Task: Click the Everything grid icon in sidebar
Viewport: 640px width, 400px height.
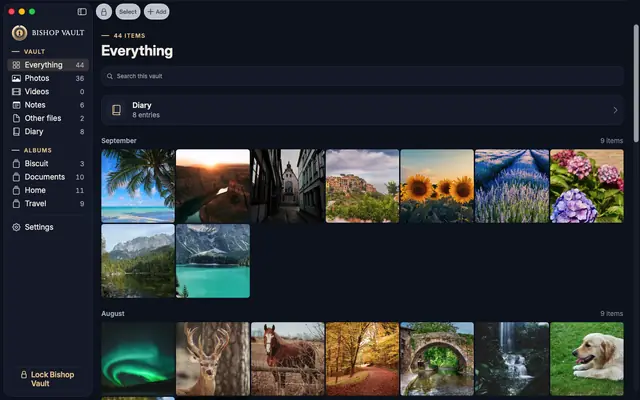Action: 16,65
